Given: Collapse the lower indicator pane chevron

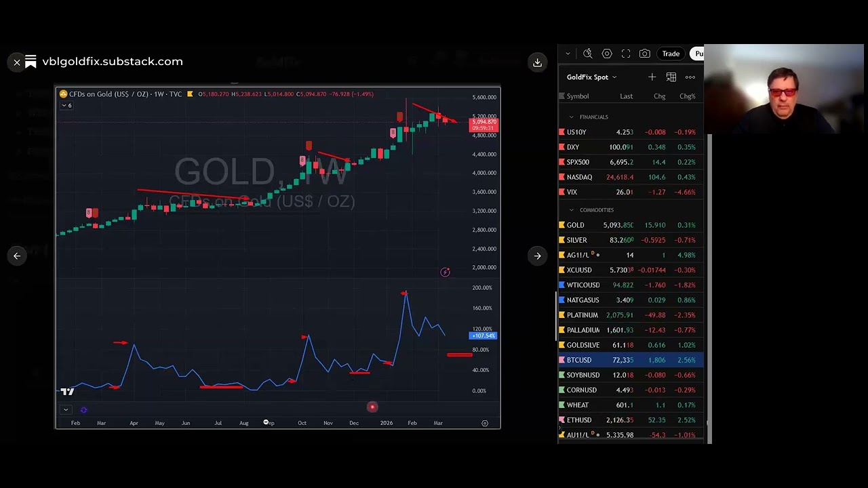Looking at the screenshot, I should tap(66, 409).
